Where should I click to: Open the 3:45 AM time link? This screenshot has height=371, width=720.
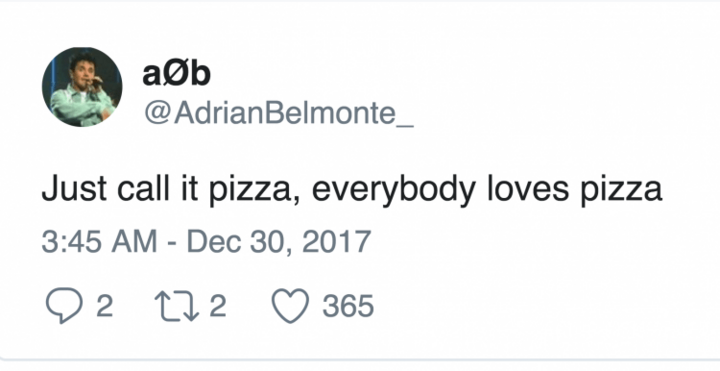[99, 242]
